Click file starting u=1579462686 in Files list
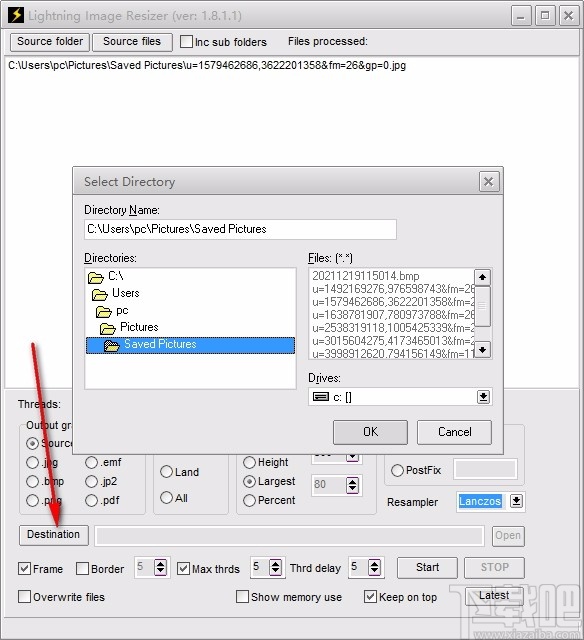Screen dimensions: 584x640 pos(393,302)
